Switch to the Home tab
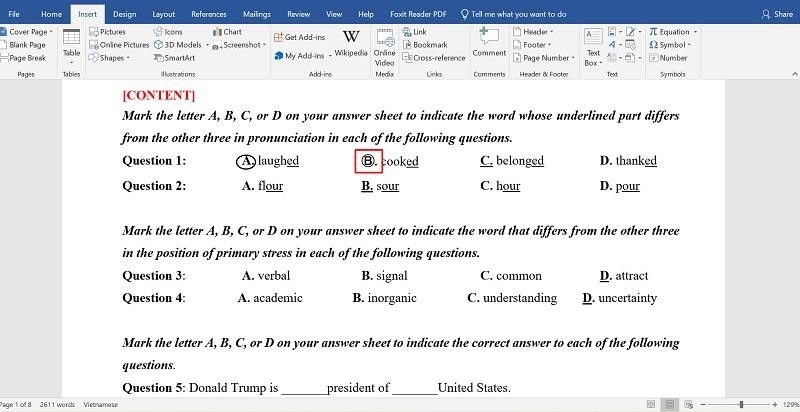800x412 pixels. click(x=52, y=14)
